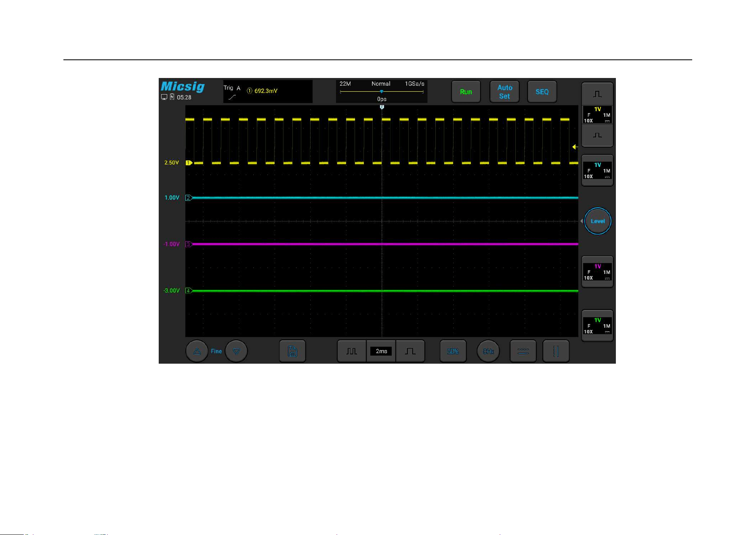The height and width of the screenshot is (535, 756).
Task: Toggle the Fine adjustment label
Action: 216,351
